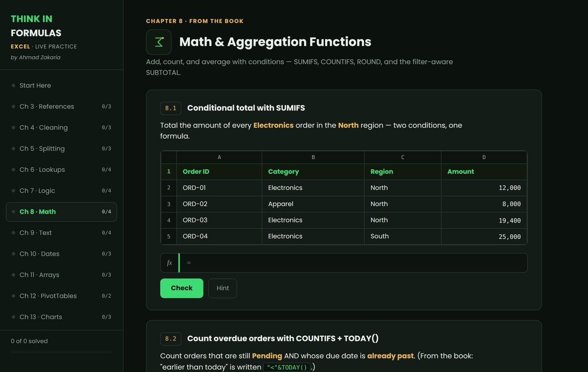Image resolution: width=588 pixels, height=372 pixels.
Task: Click the Hint button
Action: click(223, 288)
